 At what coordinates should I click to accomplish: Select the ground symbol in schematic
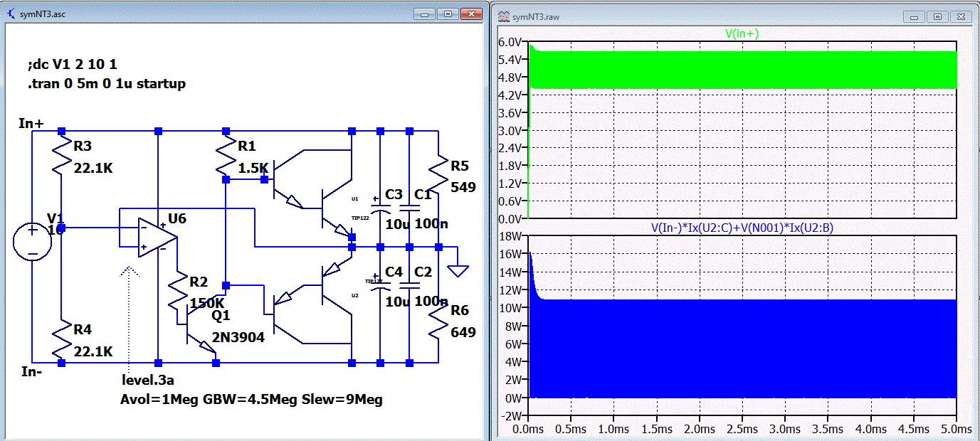point(459,270)
